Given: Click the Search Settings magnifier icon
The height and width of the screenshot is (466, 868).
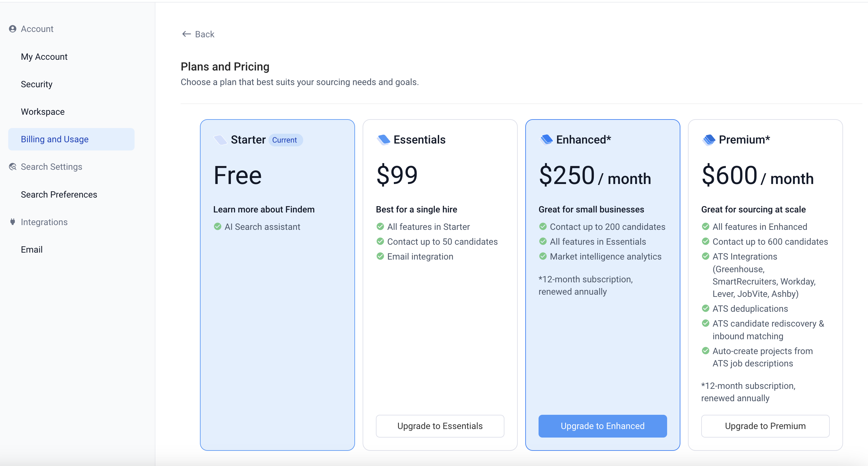Looking at the screenshot, I should pyautogui.click(x=12, y=167).
